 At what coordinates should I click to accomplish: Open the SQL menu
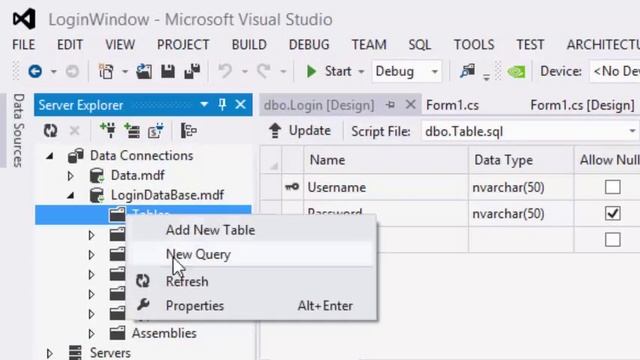(420, 44)
